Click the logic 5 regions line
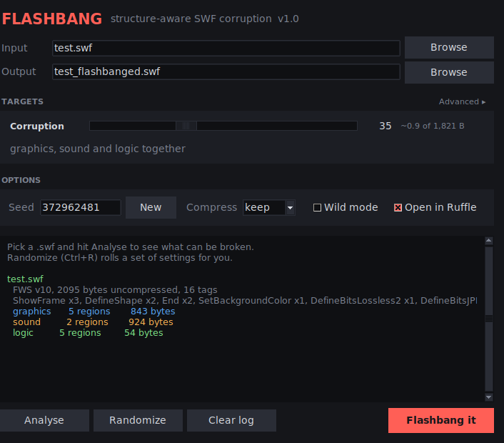This screenshot has width=504, height=443. (x=88, y=333)
